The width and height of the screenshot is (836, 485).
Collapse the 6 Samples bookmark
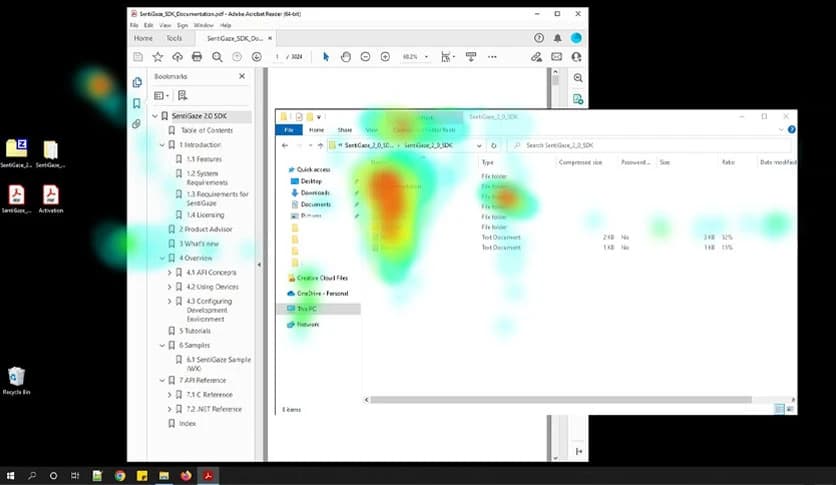point(162,345)
